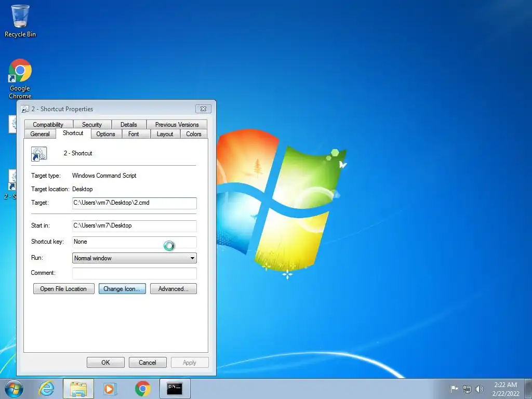Screen dimensions: 532x399
Task: Click the Change Icon button
Action: (122, 289)
